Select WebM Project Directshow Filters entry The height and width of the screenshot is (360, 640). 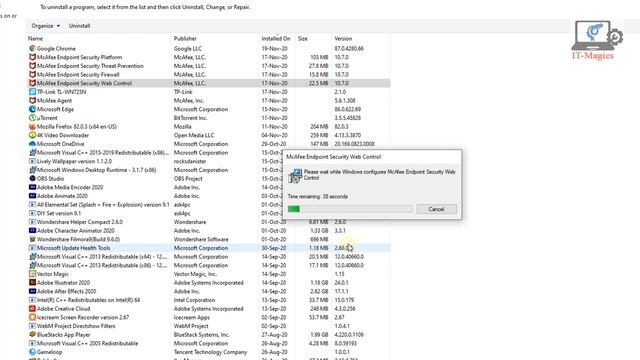(76, 326)
